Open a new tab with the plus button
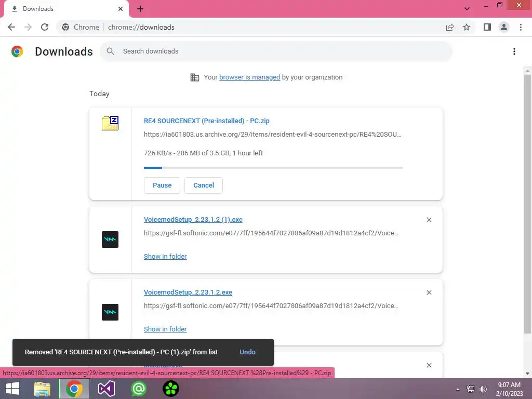532x399 pixels. [x=140, y=9]
